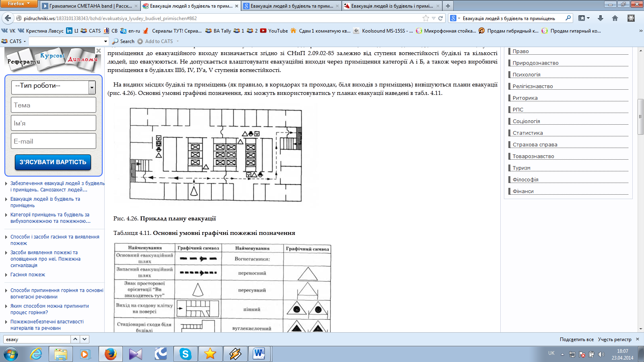Click into the E-mail input field

pyautogui.click(x=54, y=141)
